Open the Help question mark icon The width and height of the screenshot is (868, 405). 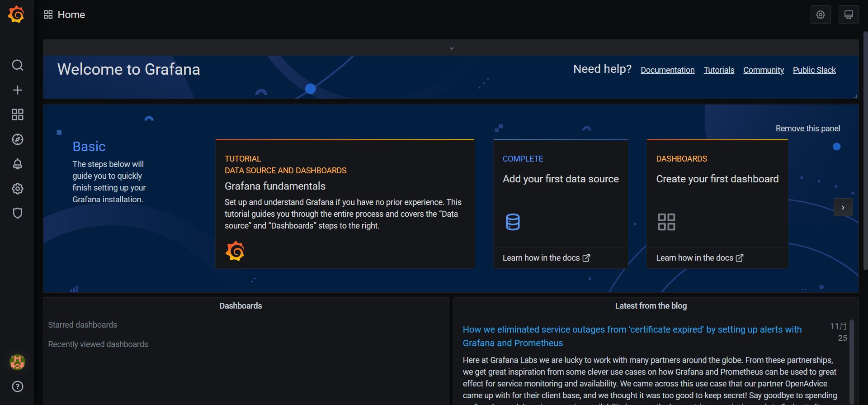17,386
